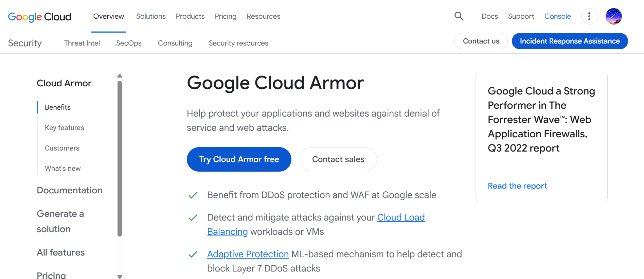This screenshot has width=644, height=279.
Task: Open the Security resources tab
Action: [238, 43]
